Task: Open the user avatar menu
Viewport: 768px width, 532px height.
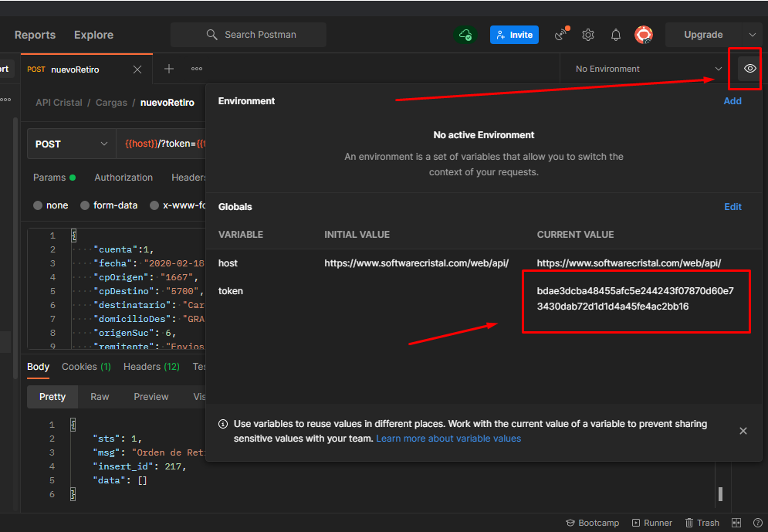Action: 644,35
